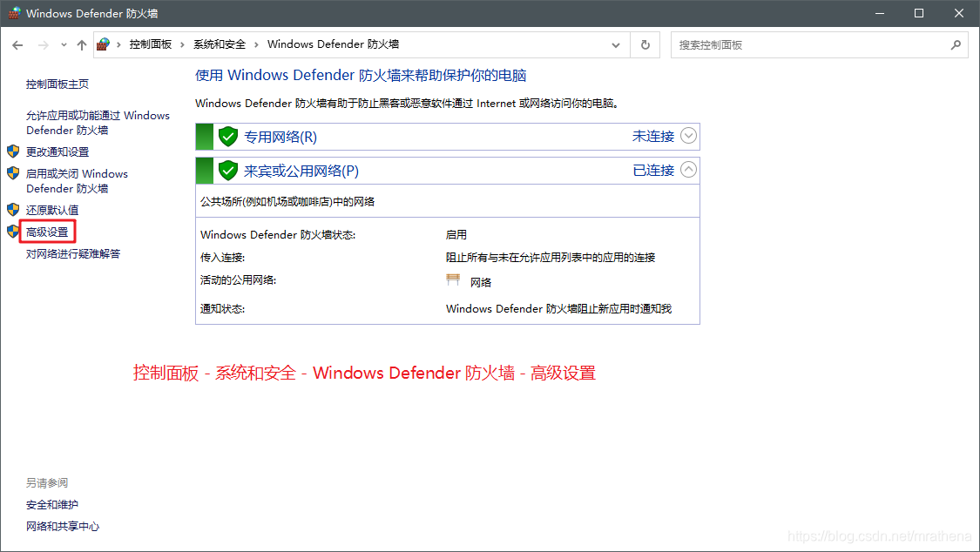Click Windows Defender 防火墙 breadcrumb segment

(333, 44)
